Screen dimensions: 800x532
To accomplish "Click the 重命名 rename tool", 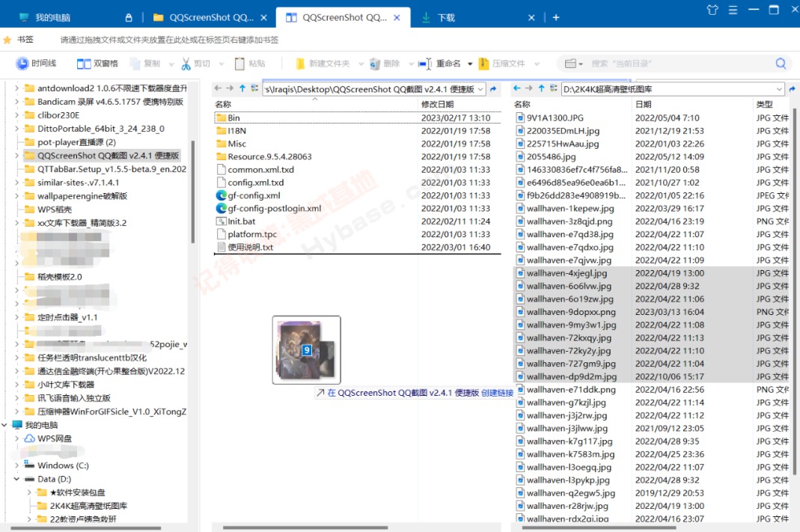I will click(x=439, y=64).
